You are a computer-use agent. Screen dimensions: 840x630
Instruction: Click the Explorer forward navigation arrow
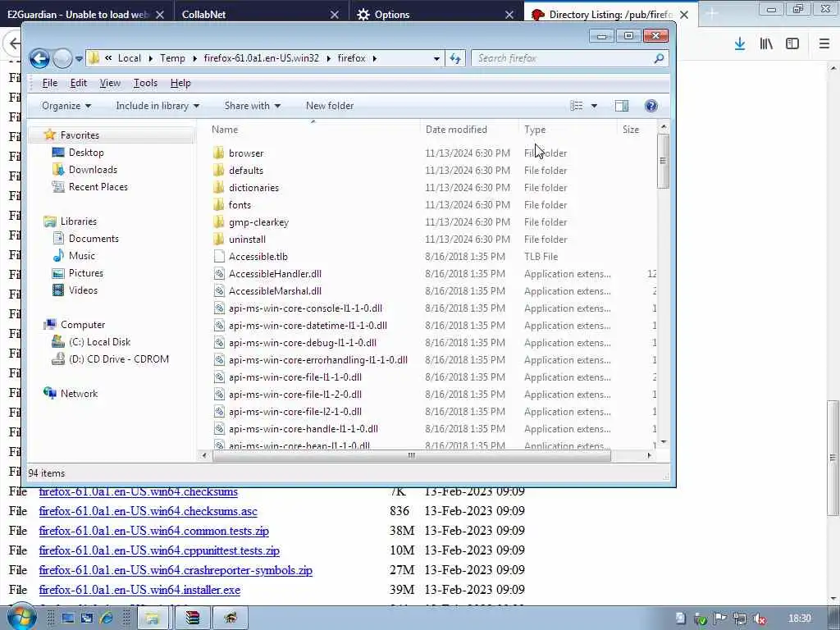62,58
